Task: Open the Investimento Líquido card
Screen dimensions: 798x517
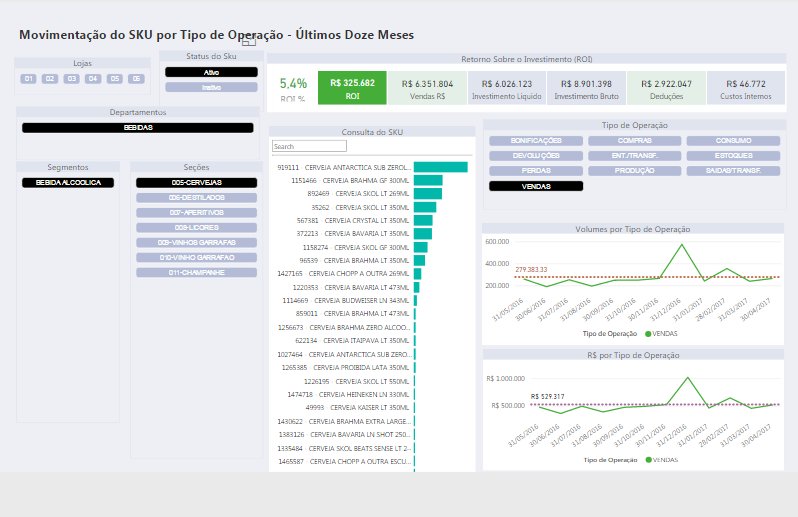Action: (x=506, y=88)
